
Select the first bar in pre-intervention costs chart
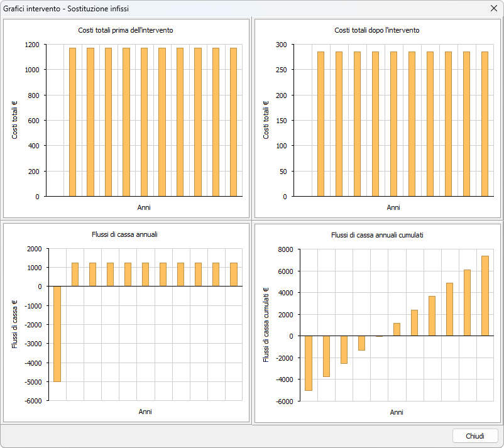[x=72, y=122]
